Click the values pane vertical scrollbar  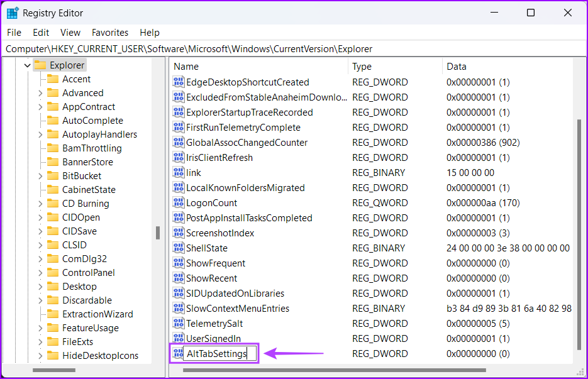579,234
